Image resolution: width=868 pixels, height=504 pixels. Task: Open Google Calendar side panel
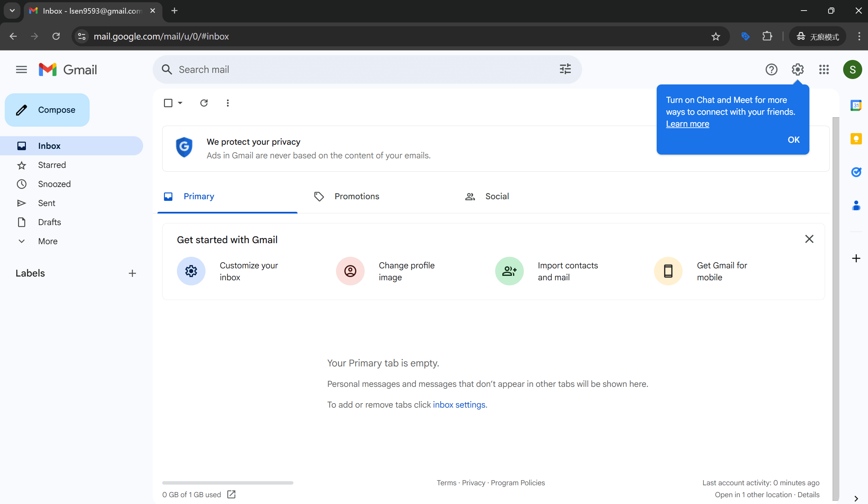pyautogui.click(x=857, y=105)
